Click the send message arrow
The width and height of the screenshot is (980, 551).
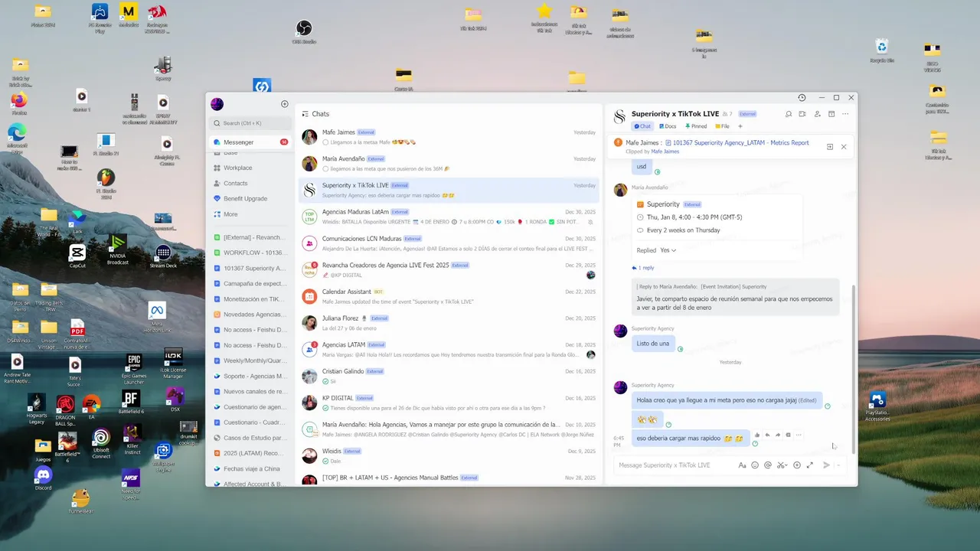click(826, 465)
